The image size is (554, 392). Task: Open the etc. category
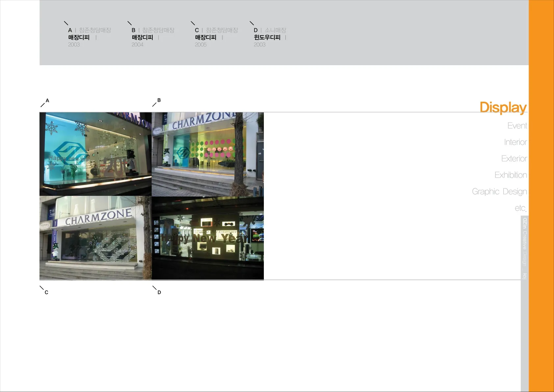(x=520, y=208)
